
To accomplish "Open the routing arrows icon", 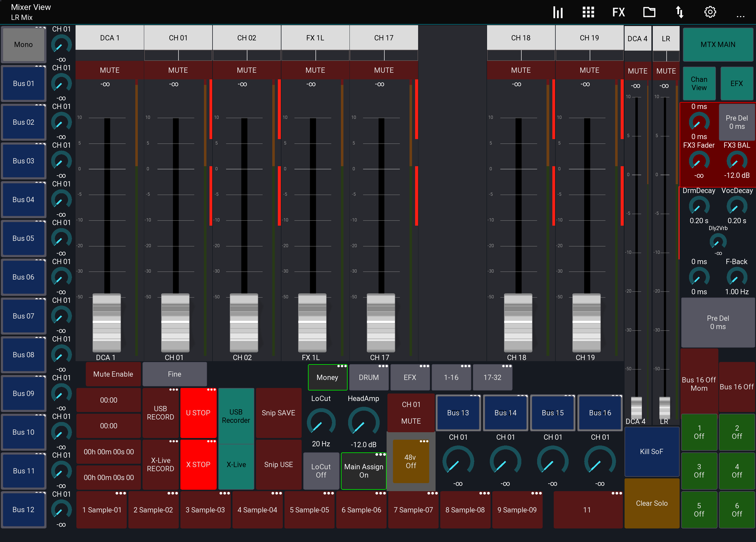I will [x=680, y=12].
